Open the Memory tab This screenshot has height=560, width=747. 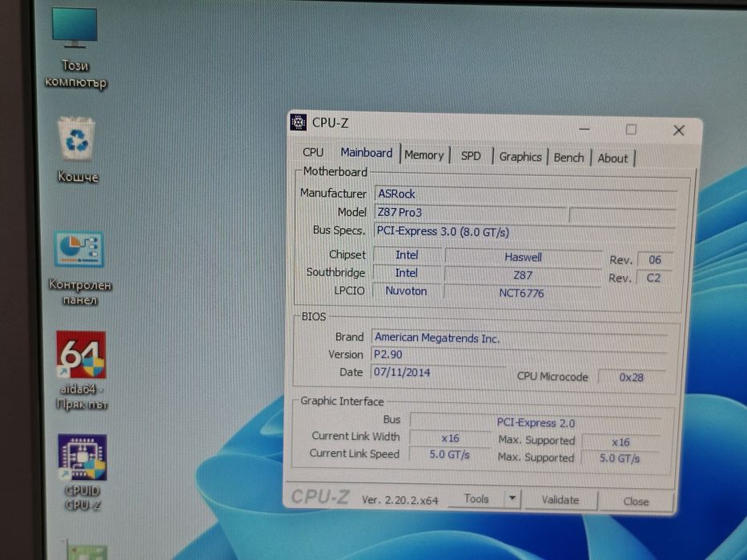pyautogui.click(x=424, y=155)
